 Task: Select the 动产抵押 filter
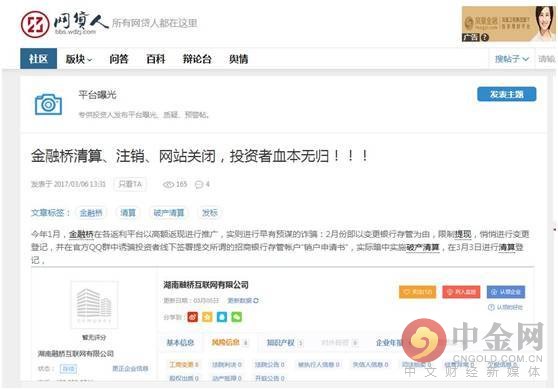227,378
